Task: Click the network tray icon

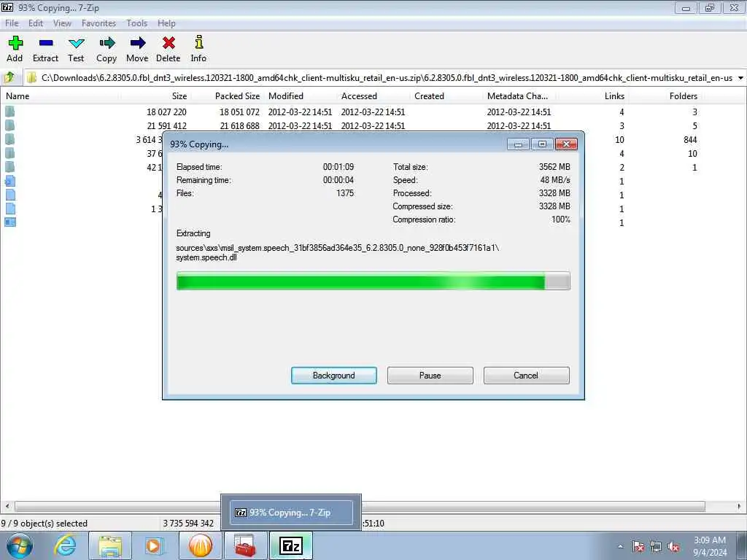Action: coord(656,546)
